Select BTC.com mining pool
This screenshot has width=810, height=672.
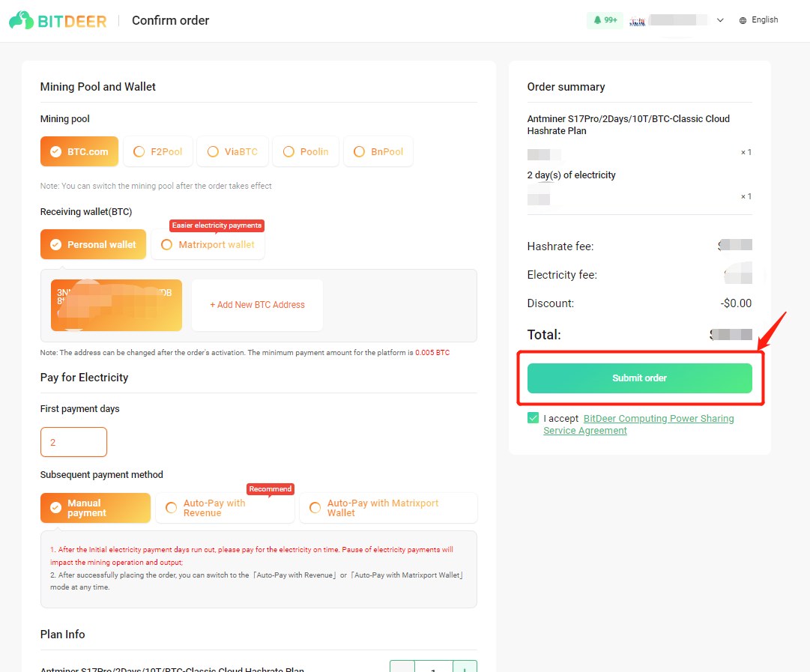coord(79,151)
